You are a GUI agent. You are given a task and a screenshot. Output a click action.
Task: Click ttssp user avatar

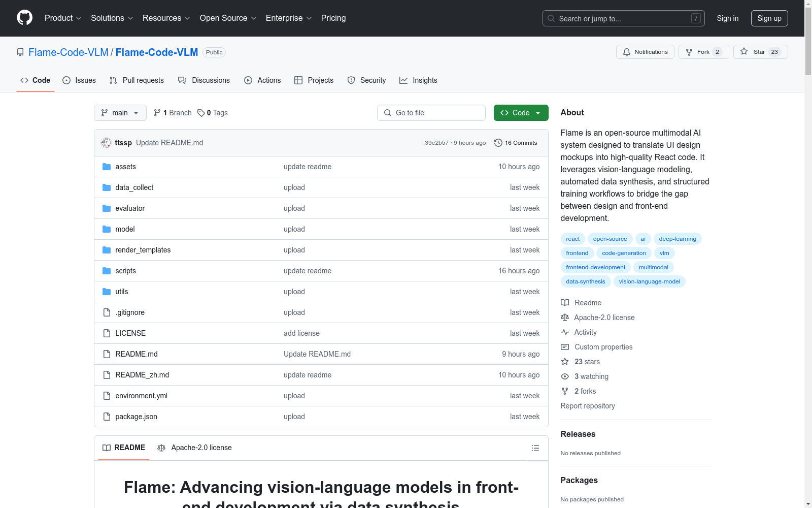(106, 143)
